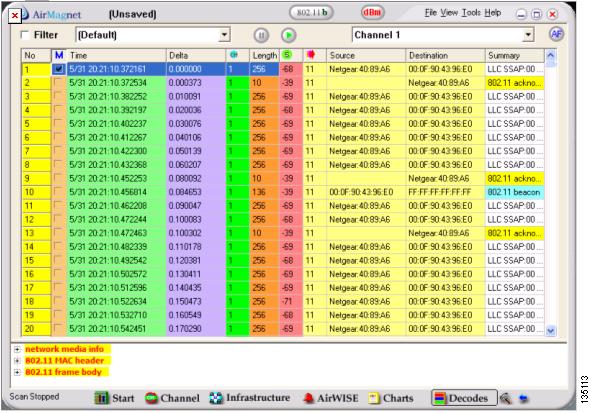Select the Decodes screen
Screen dimensions: 591x413
464,398
